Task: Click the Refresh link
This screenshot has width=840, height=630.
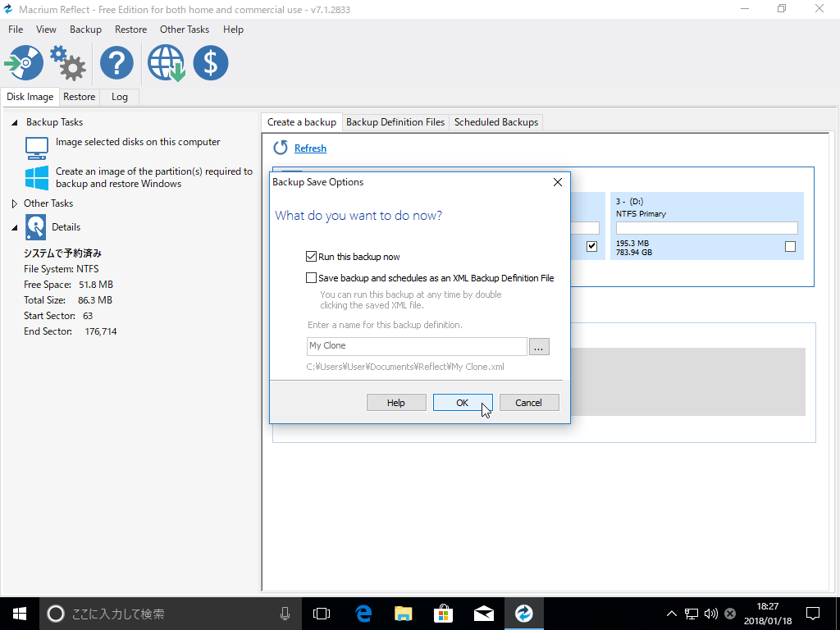Action: pyautogui.click(x=310, y=148)
